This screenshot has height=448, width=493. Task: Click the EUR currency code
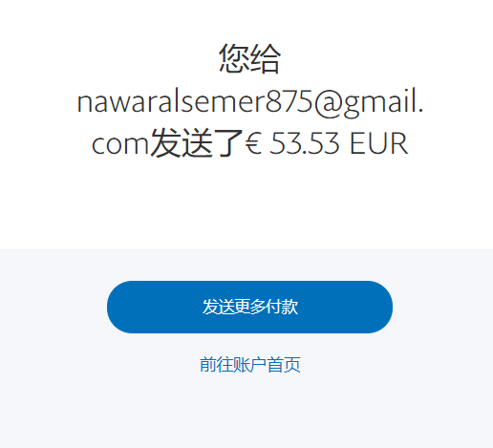379,143
